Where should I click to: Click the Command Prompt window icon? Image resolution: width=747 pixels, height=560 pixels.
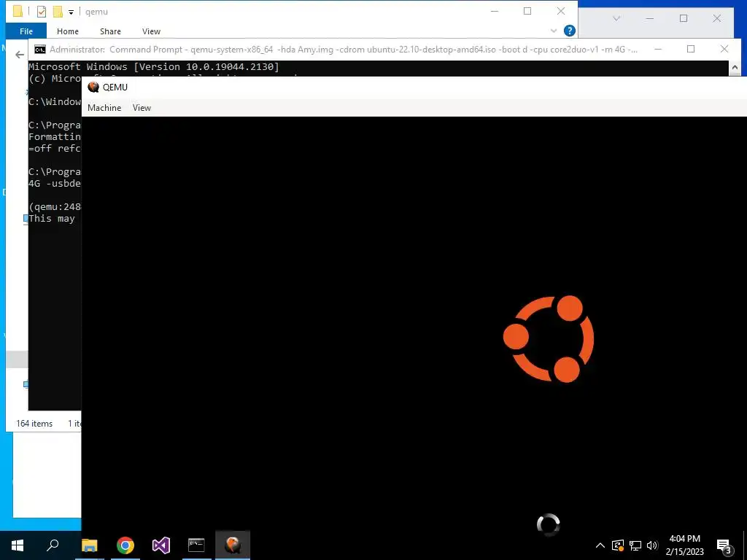point(40,50)
